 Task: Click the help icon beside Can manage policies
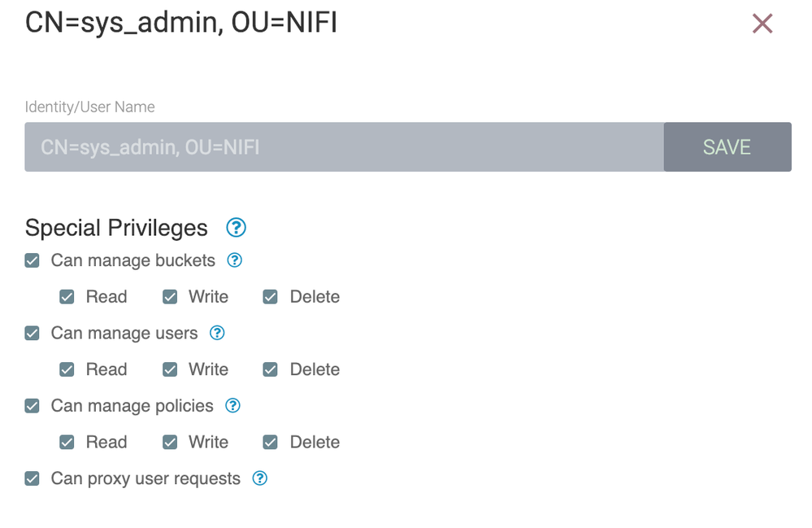232,405
